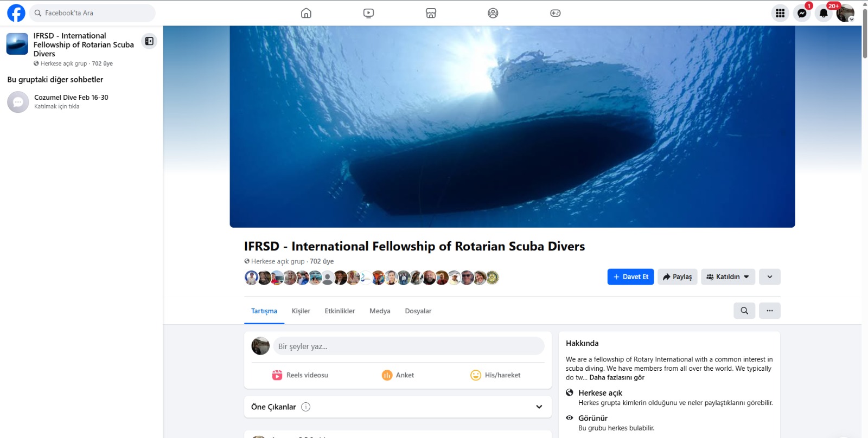This screenshot has width=868, height=438.
Task: Open the Facebook logo home link
Action: click(16, 13)
